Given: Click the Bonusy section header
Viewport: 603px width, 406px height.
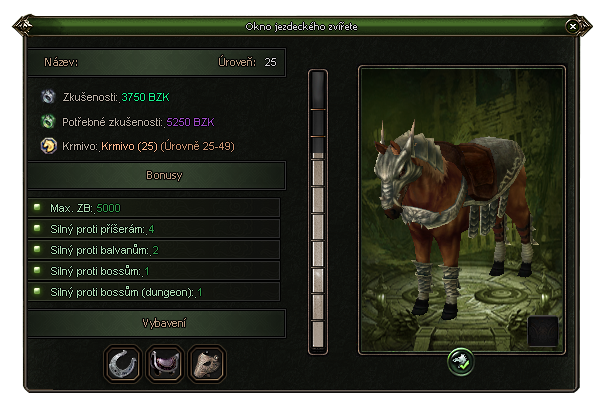Looking at the screenshot, I should (x=157, y=175).
